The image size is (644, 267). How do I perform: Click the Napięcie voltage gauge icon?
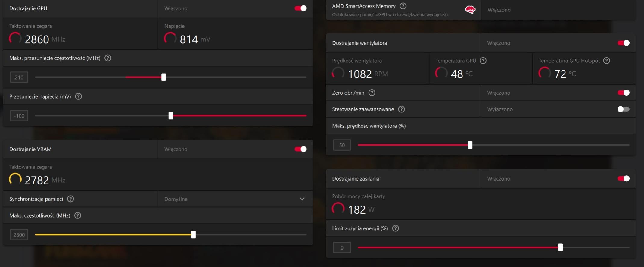point(170,39)
